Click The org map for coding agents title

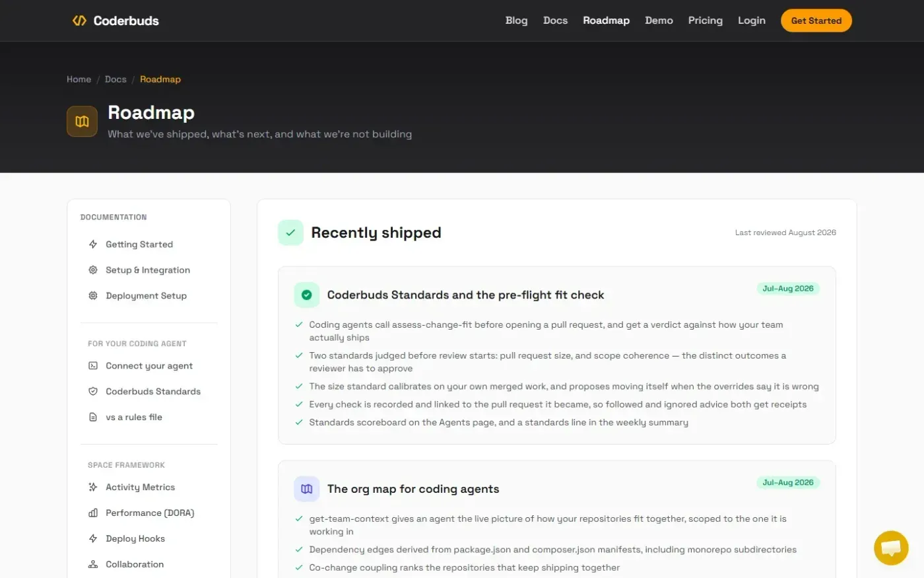click(x=413, y=489)
